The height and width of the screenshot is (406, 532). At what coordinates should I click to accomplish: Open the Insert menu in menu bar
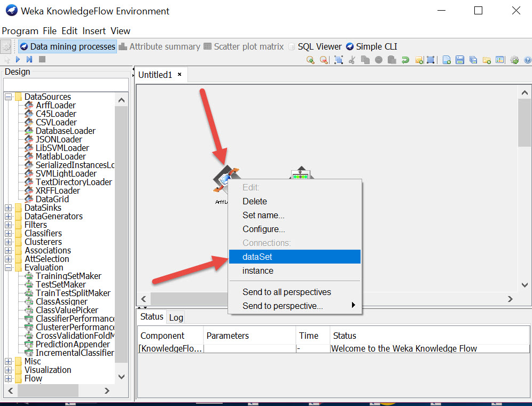tap(94, 31)
